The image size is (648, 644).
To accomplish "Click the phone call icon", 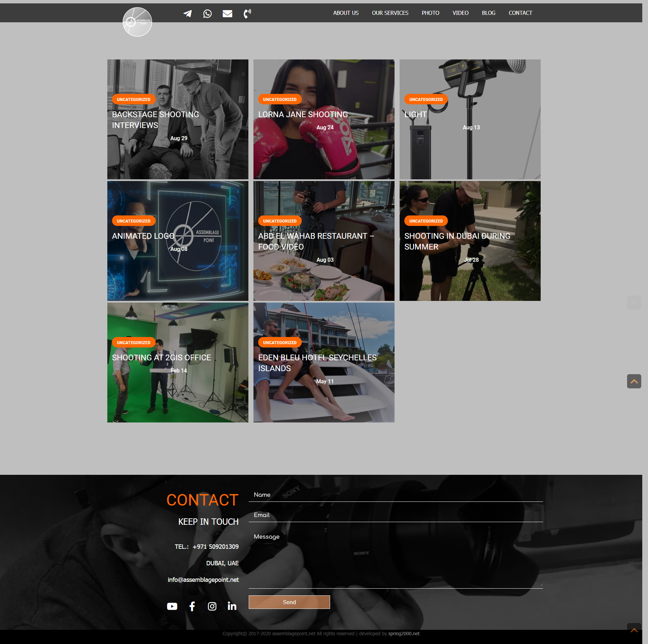I will coord(247,14).
